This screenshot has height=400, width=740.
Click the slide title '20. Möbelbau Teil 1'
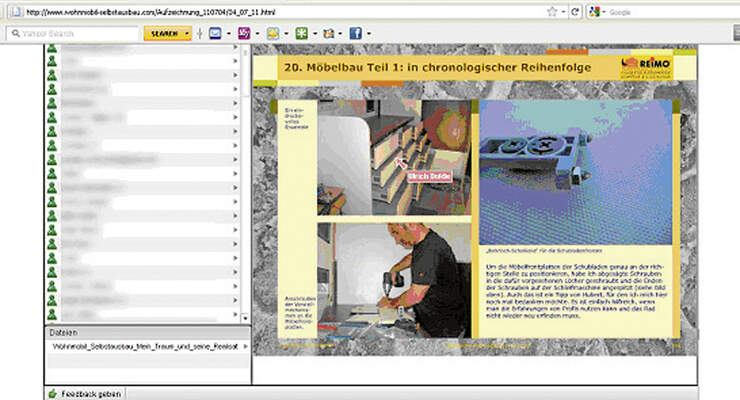(437, 67)
